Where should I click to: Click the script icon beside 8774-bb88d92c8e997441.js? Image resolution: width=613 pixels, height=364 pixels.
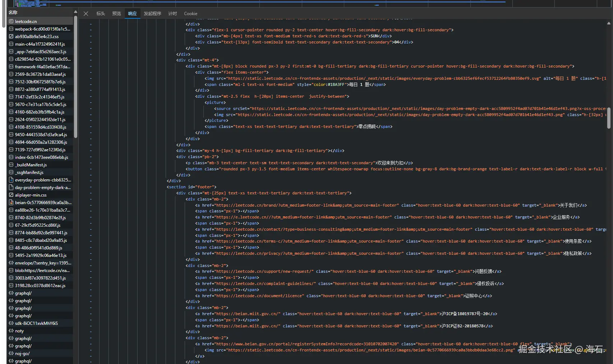click(x=11, y=233)
